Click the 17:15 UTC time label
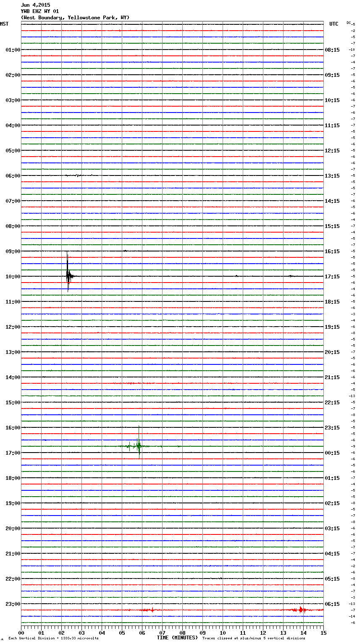This screenshot has height=644, width=357. [x=332, y=277]
